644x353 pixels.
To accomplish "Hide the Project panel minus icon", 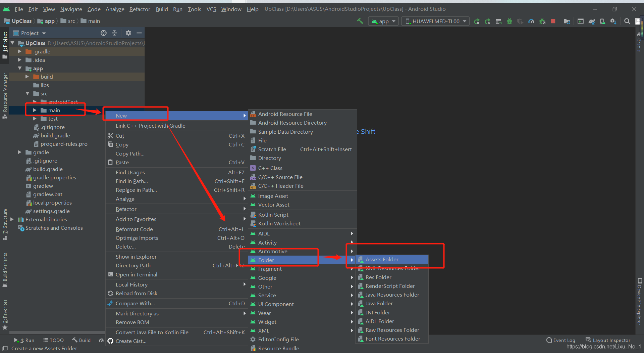I will pos(139,33).
